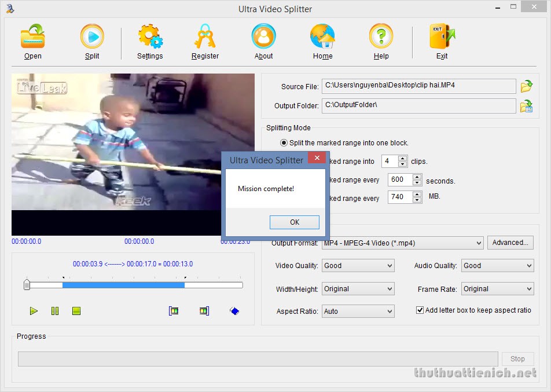
Task: Expand the Output Format dropdown
Action: click(478, 243)
